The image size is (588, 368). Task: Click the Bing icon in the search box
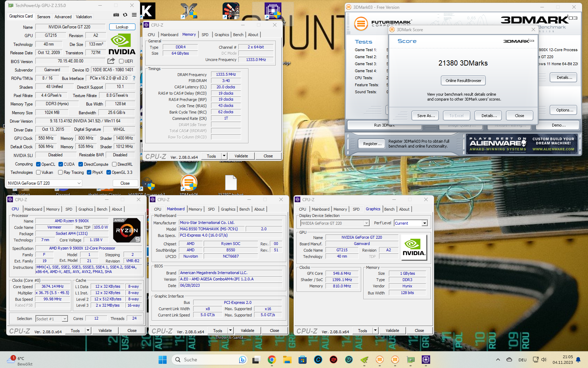click(x=242, y=360)
